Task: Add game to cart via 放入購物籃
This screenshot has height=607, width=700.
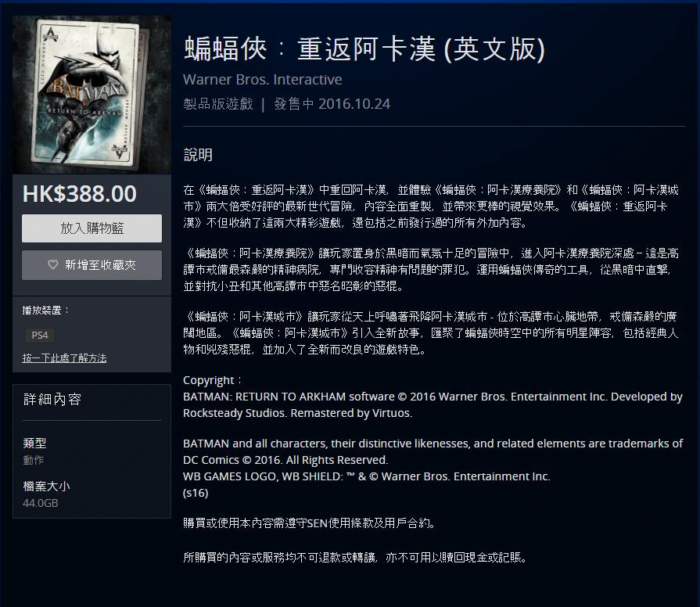Action: click(x=92, y=228)
